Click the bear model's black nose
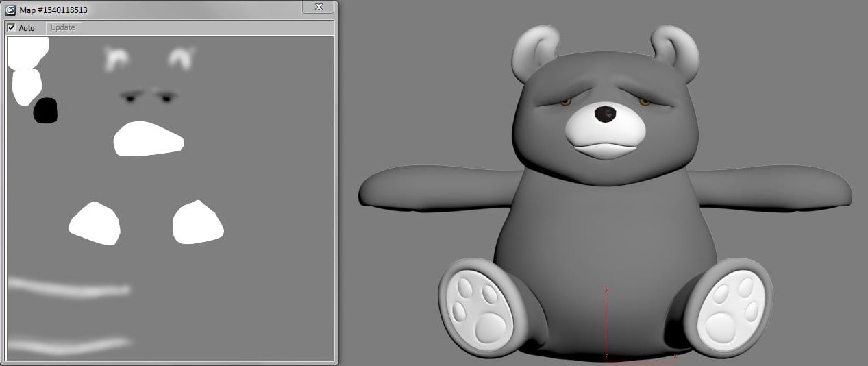Screen dimensions: 868x366 [604, 114]
